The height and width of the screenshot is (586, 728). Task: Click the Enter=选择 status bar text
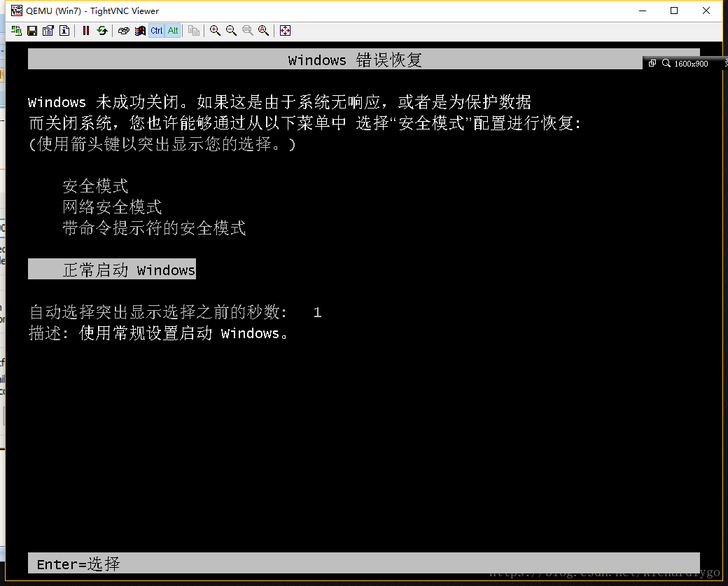(78, 564)
